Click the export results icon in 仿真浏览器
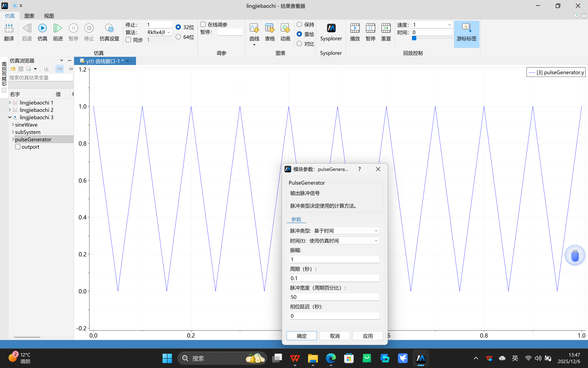The width and height of the screenshot is (588, 368). tap(29, 69)
